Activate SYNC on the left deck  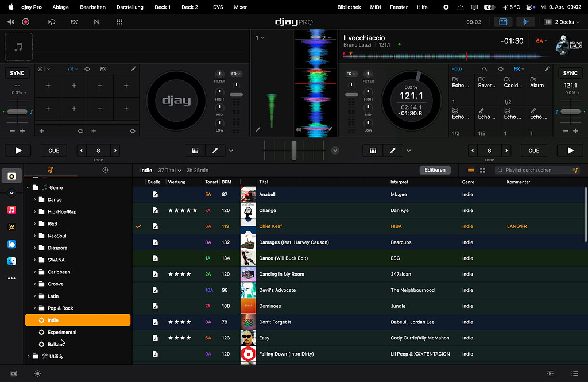pos(17,73)
